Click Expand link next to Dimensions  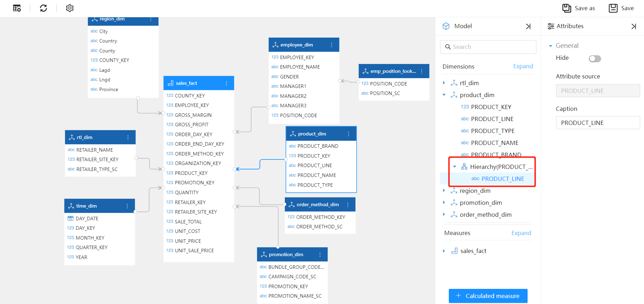click(523, 66)
